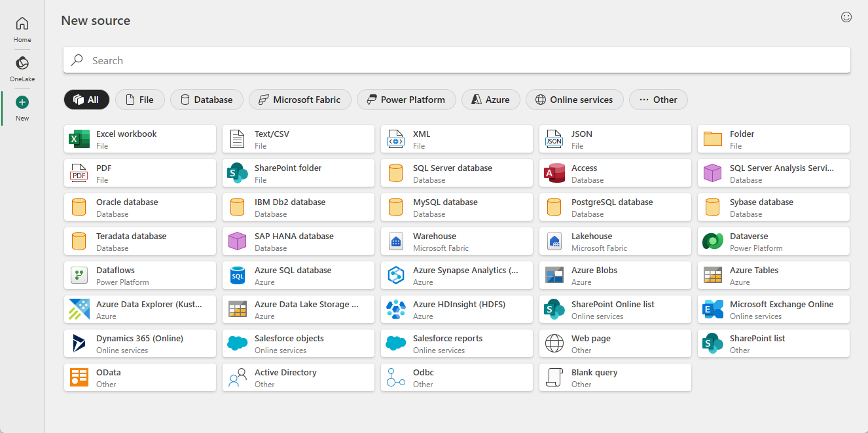Click the red Access database icon
The width and height of the screenshot is (868, 433).
[x=554, y=173]
